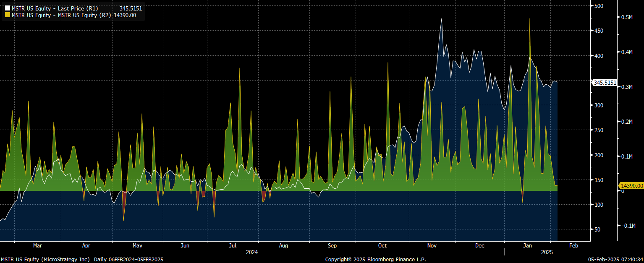The image size is (644, 263).
Task: Click the Oct month label on time axis
Action: tap(382, 246)
